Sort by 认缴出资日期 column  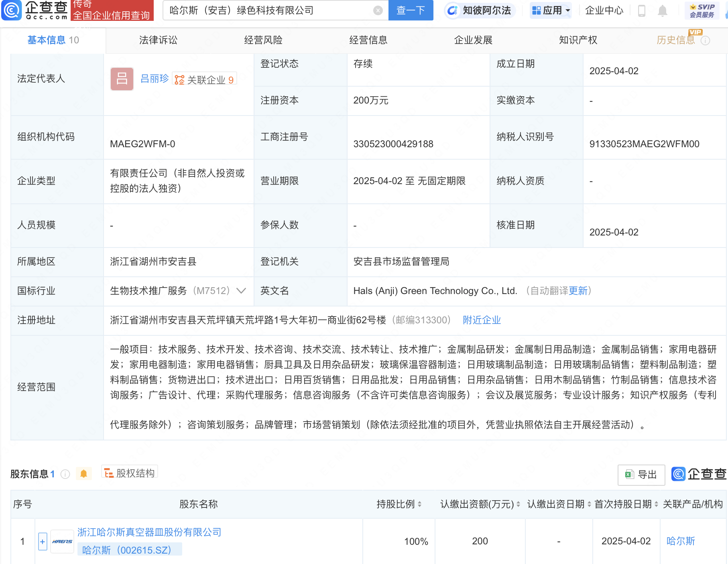click(x=589, y=504)
